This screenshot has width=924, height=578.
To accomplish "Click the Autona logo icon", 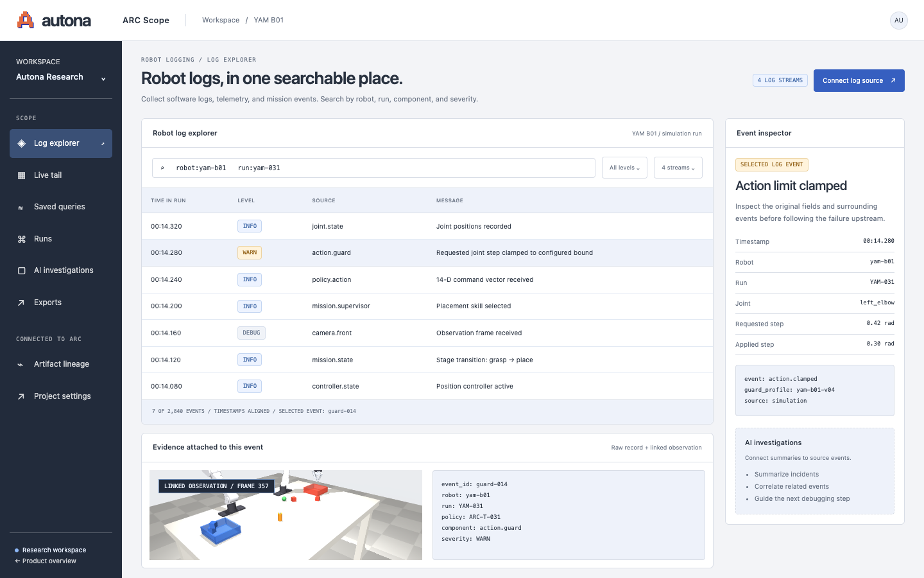I will pyautogui.click(x=25, y=20).
